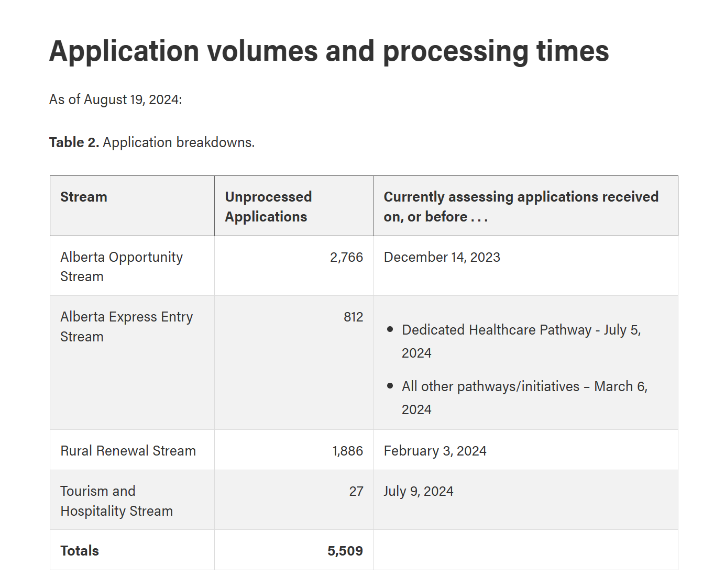Select the 'Totals' row label
The image size is (725, 588).
pos(80,551)
